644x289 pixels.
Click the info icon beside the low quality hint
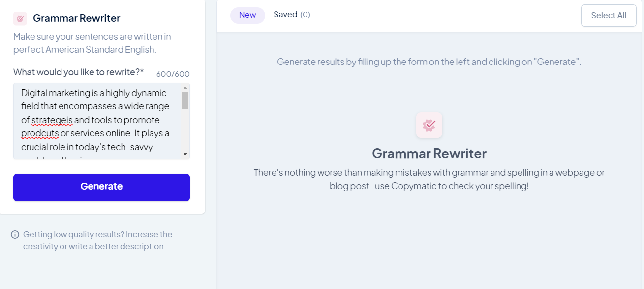click(15, 235)
